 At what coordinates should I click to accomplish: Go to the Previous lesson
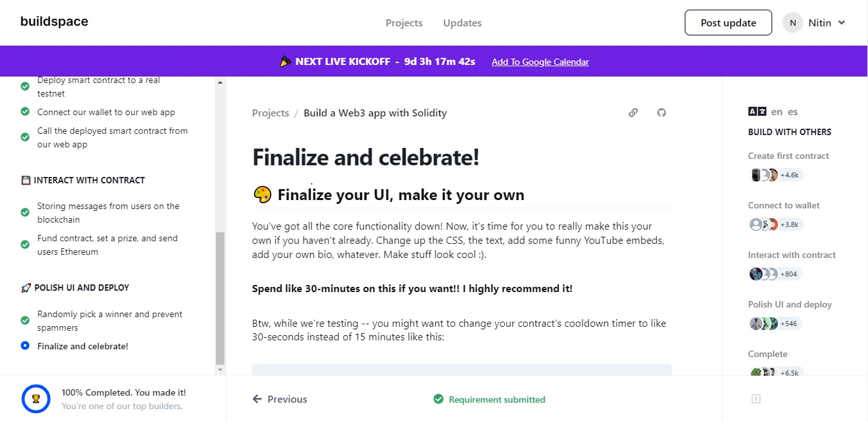(280, 399)
